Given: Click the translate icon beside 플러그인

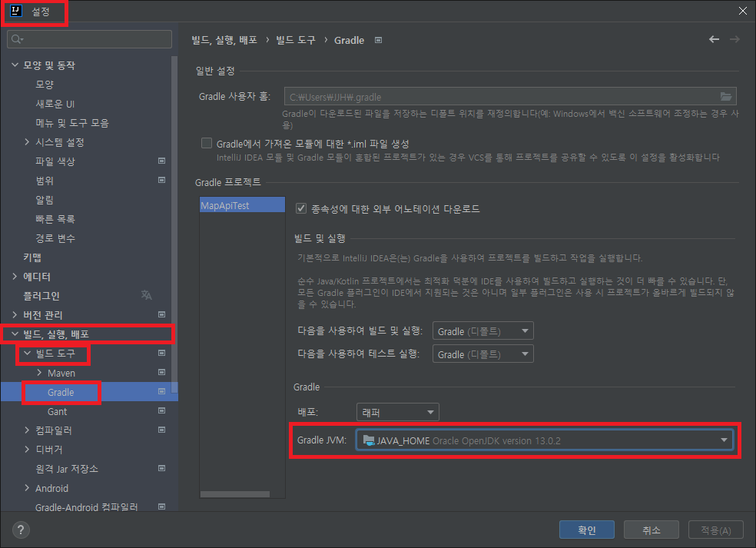Looking at the screenshot, I should pos(147,294).
